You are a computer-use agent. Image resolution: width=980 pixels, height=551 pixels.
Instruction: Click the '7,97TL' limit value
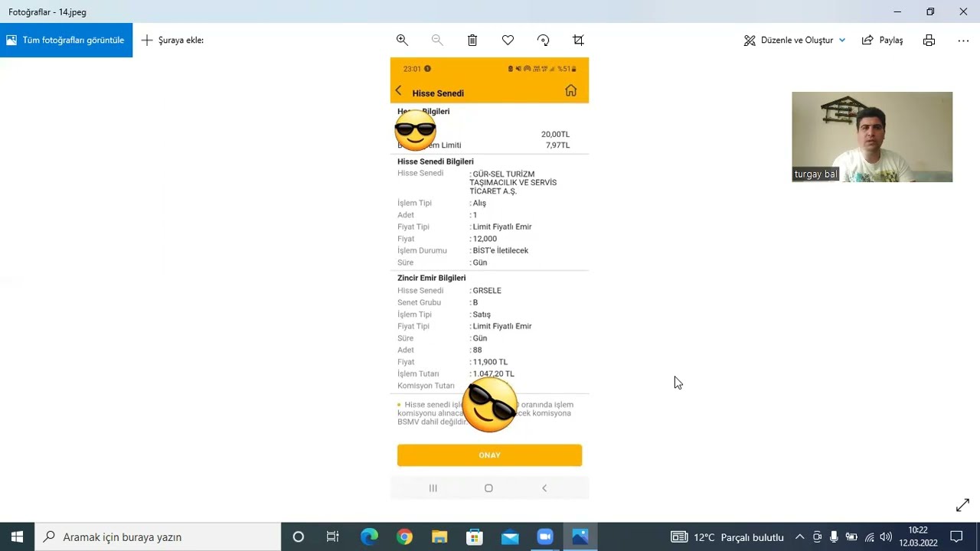click(557, 145)
